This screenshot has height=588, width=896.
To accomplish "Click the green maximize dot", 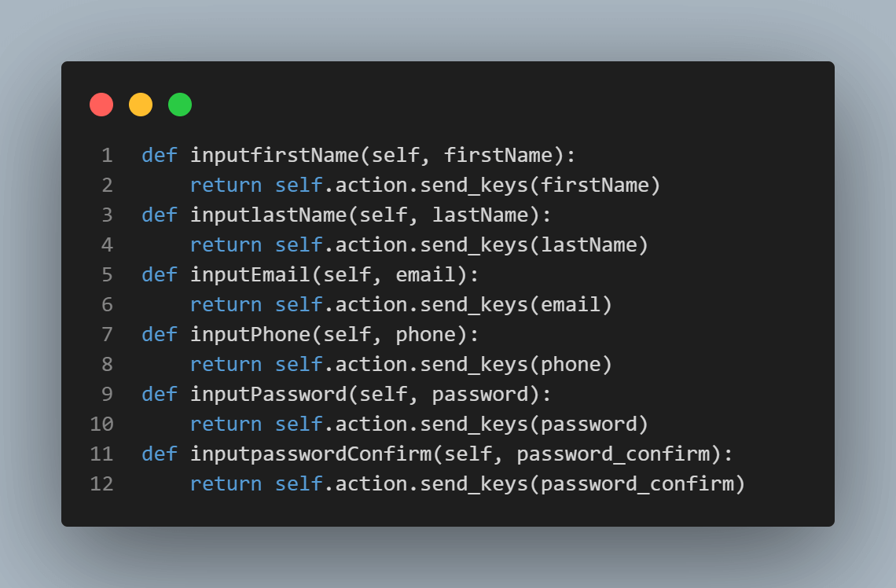I will tap(180, 105).
